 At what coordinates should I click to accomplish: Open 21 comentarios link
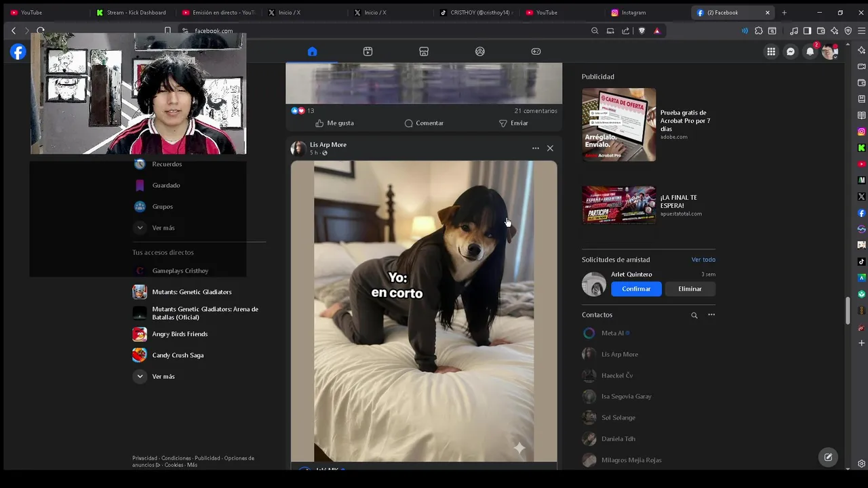pyautogui.click(x=536, y=110)
